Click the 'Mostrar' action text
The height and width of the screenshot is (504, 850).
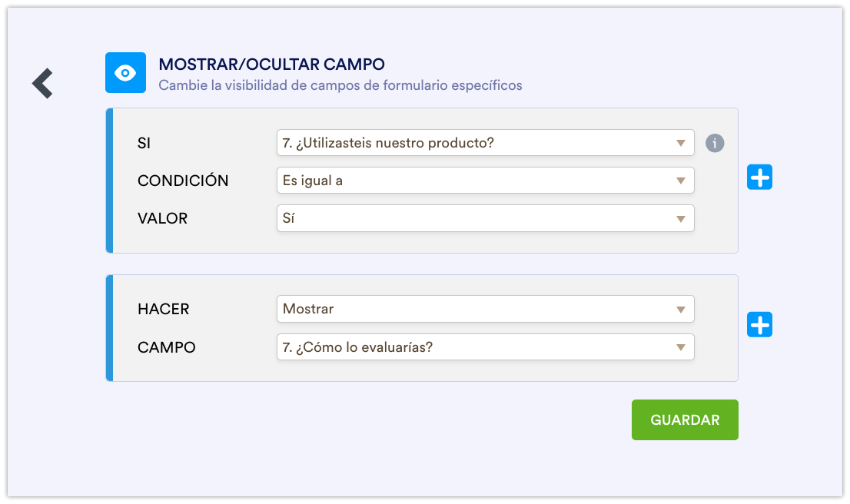(308, 310)
